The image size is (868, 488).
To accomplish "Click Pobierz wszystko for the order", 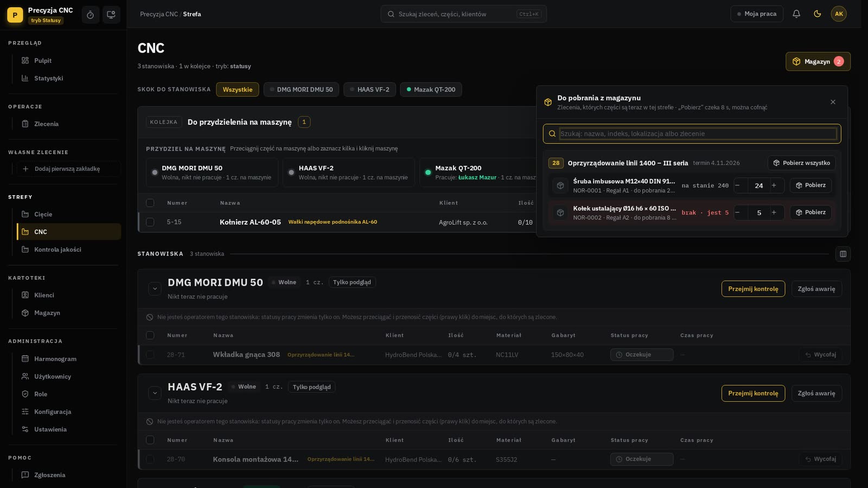I will (x=802, y=163).
